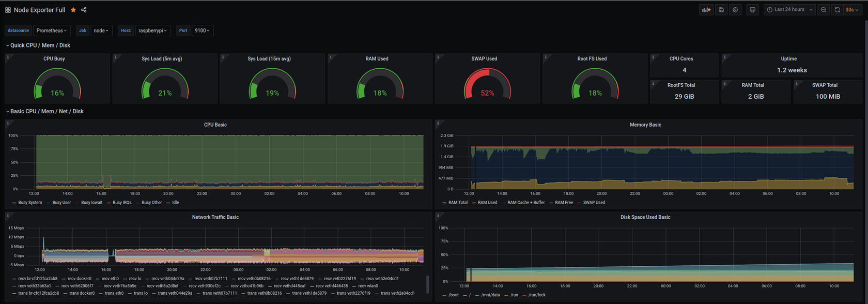Click the add panel icon

[706, 10]
